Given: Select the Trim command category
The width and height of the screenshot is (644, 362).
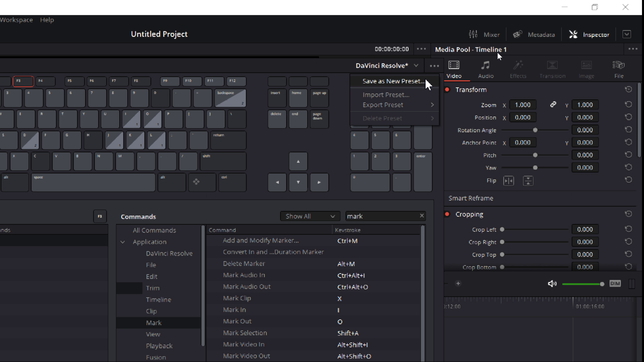Looking at the screenshot, I should 152,288.
